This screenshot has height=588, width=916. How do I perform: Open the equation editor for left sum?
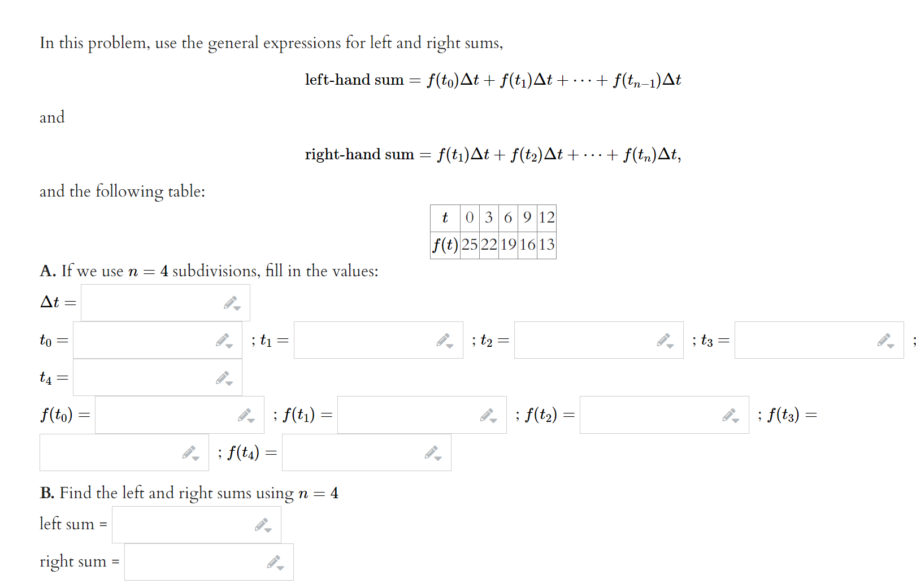coord(262,525)
